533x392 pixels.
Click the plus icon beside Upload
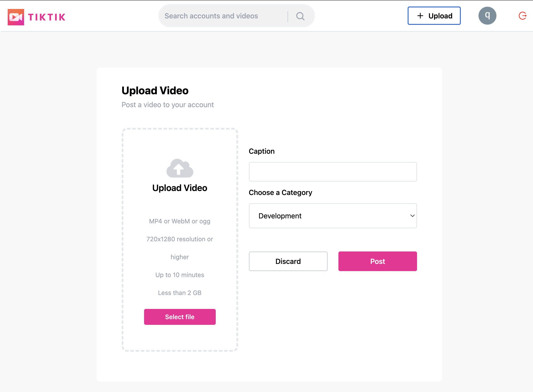[x=420, y=16]
